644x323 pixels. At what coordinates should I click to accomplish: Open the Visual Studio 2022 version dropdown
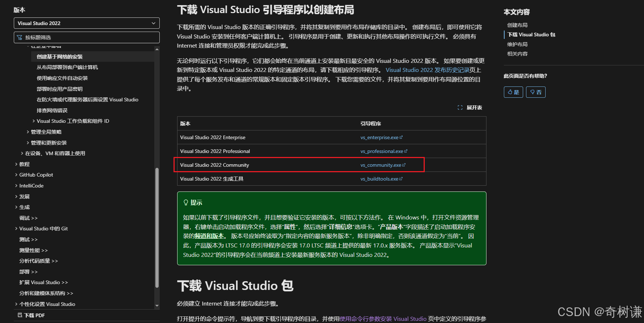(86, 23)
